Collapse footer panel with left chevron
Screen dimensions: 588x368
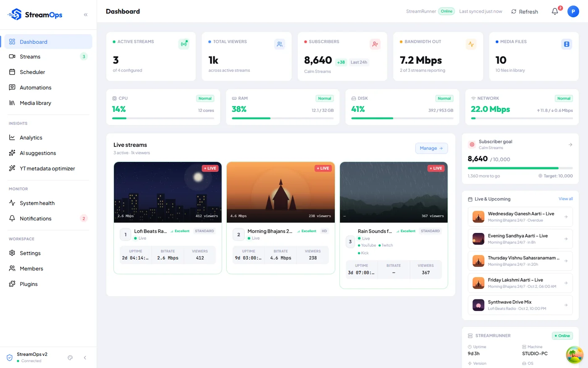[x=85, y=357]
